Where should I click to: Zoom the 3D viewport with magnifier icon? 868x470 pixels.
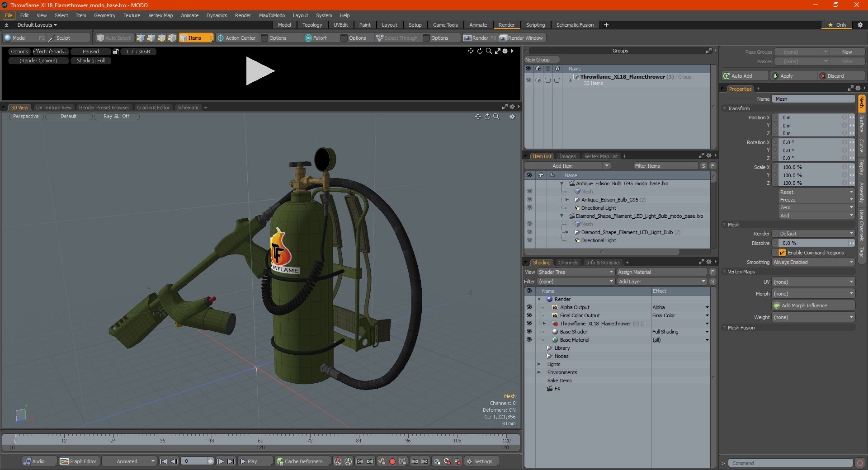coord(496,117)
